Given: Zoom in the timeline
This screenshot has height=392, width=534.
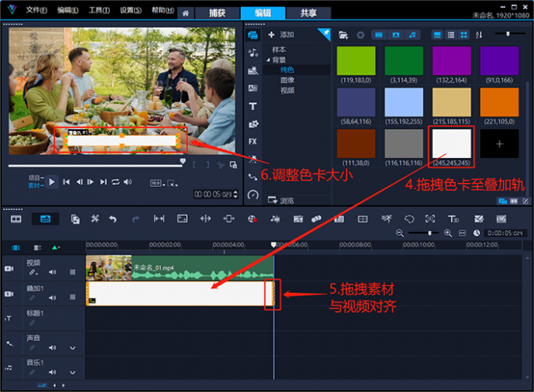Looking at the screenshot, I should coord(448,233).
